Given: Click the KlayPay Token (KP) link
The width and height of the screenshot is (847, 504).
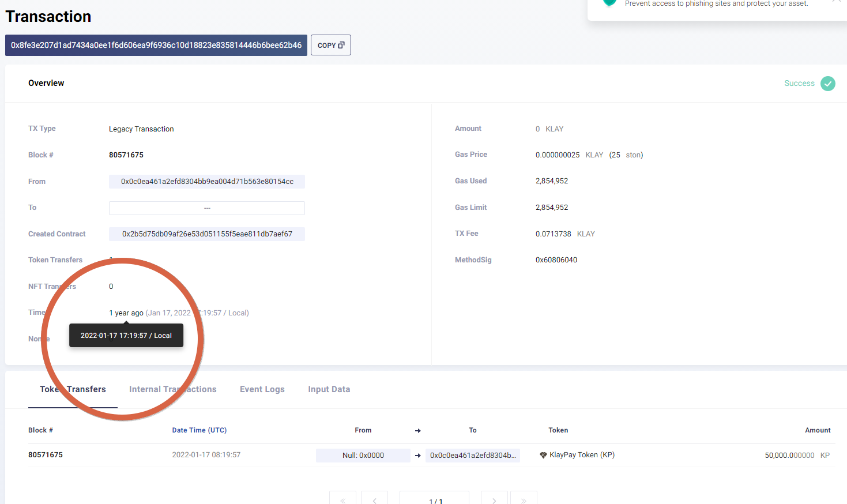Looking at the screenshot, I should point(582,455).
